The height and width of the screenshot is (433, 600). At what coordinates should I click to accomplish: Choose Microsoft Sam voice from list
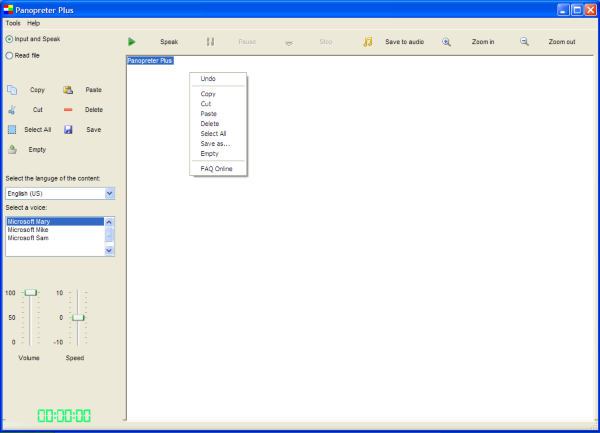tap(29, 238)
